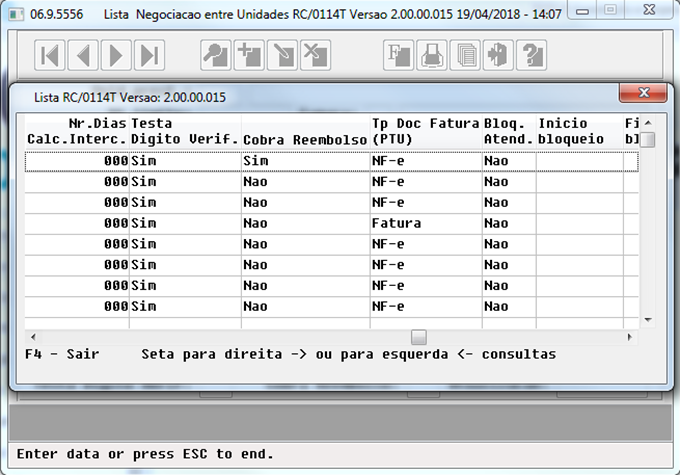
Task: Click the help question mark icon
Action: (x=531, y=55)
